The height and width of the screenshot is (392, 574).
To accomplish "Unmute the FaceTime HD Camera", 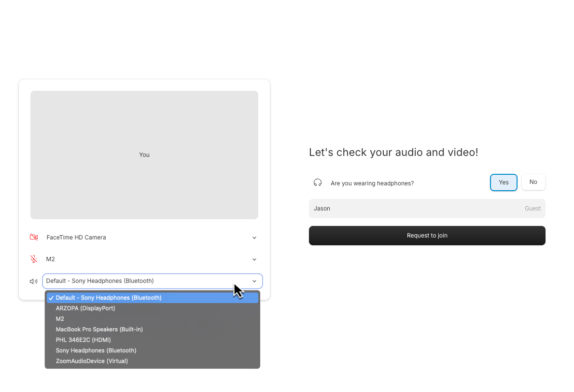I will pos(33,237).
